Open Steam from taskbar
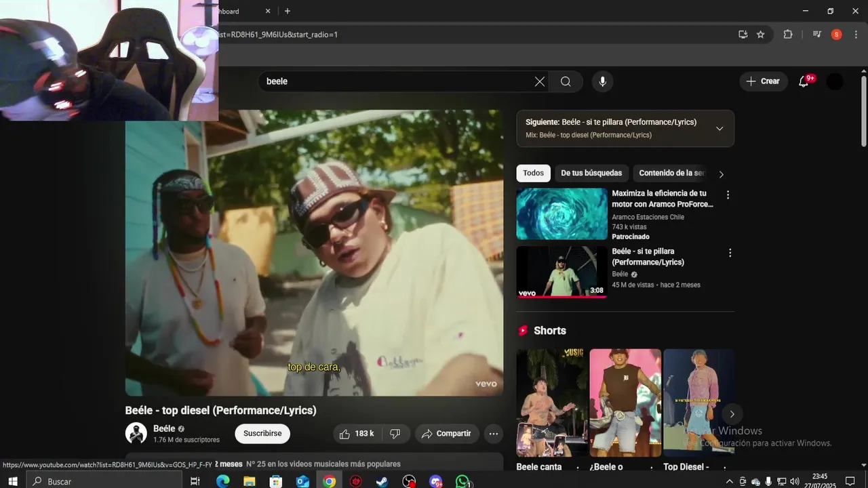Image resolution: width=868 pixels, height=488 pixels. [x=382, y=481]
